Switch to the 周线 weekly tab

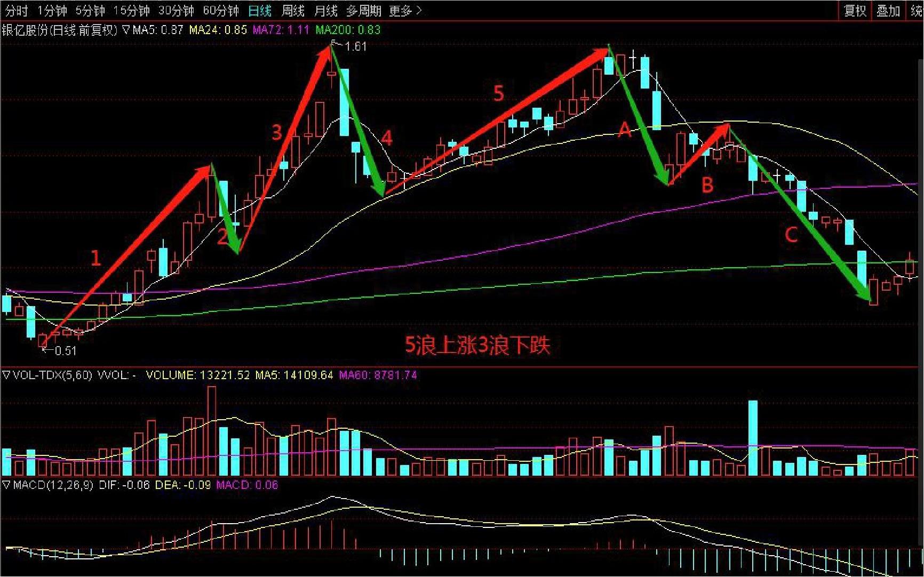coord(293,11)
